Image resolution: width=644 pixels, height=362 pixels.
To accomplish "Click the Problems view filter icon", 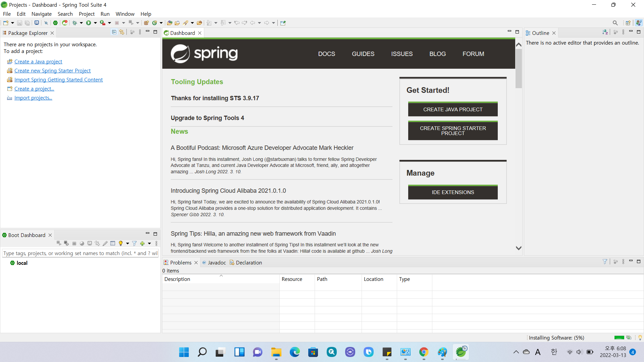I will (x=605, y=261).
